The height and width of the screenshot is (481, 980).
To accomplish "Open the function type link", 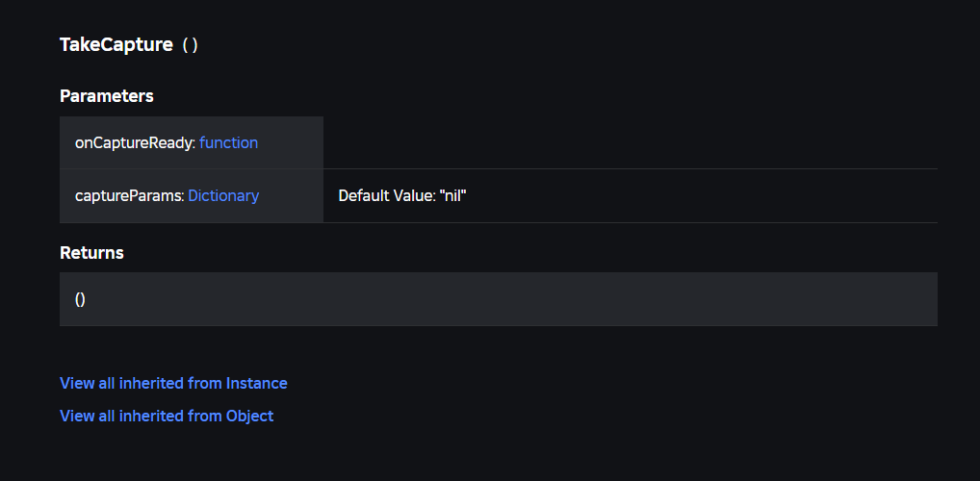I will pos(228,143).
